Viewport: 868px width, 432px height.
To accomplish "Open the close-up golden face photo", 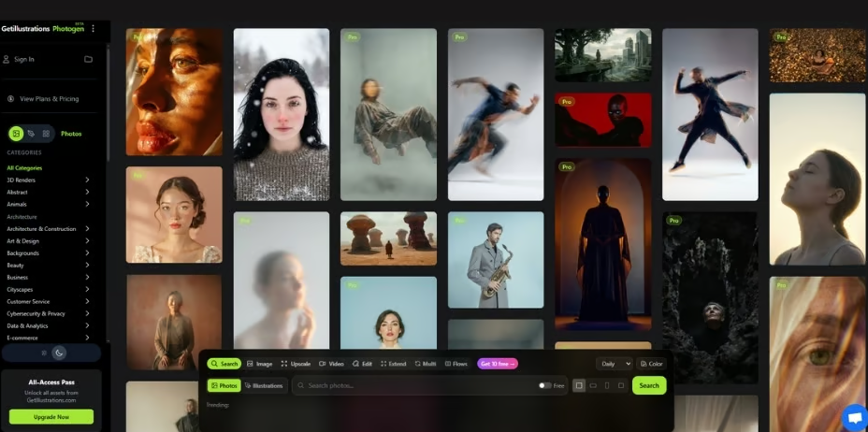I will (x=174, y=92).
